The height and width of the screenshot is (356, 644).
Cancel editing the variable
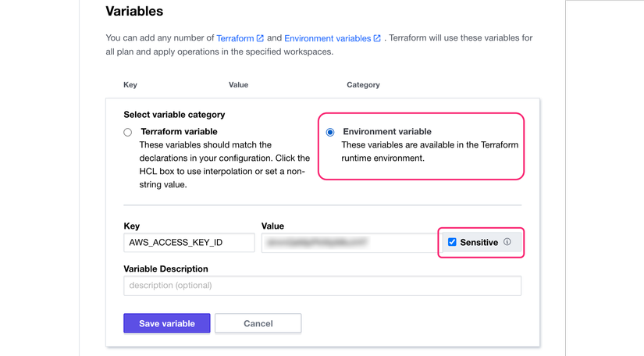coord(258,323)
